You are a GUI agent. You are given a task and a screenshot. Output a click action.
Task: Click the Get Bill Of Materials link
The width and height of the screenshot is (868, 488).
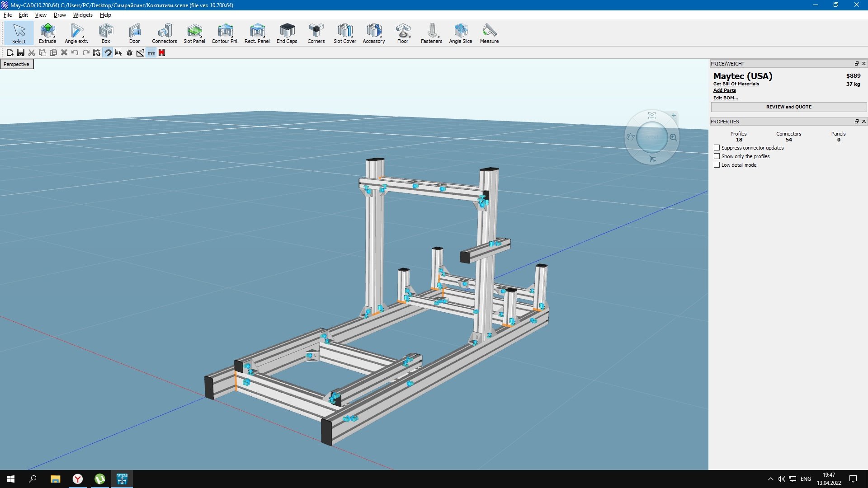click(736, 84)
